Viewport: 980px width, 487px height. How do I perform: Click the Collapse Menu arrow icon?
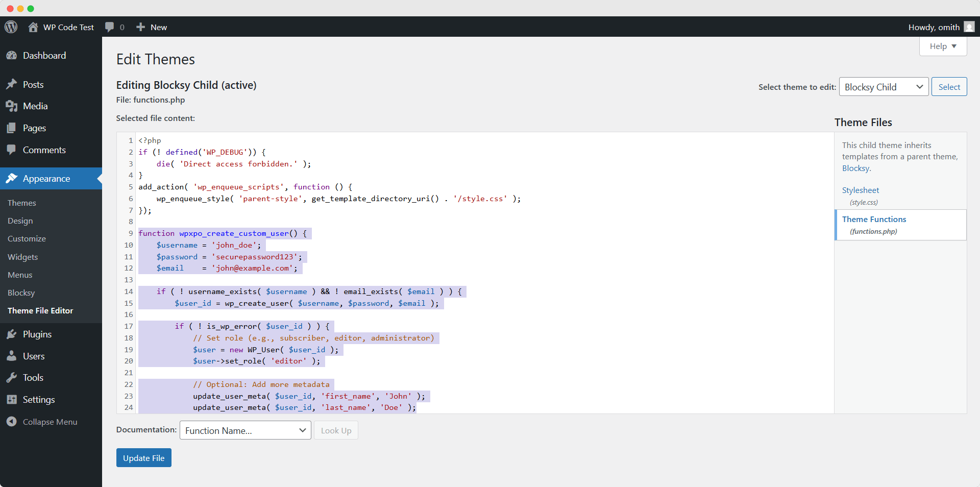11,422
